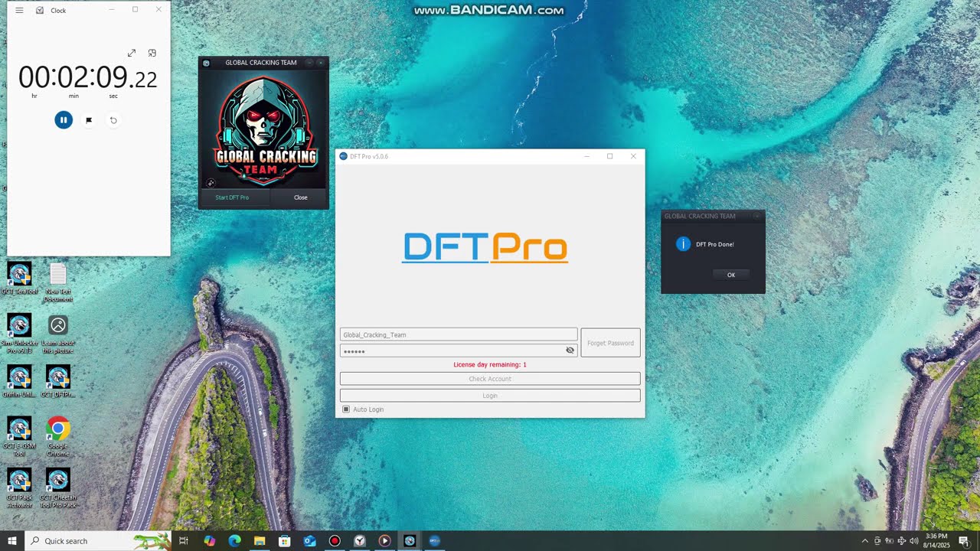Viewport: 980px width, 551px height.
Task: Minimize the Clock window
Action: [x=112, y=10]
